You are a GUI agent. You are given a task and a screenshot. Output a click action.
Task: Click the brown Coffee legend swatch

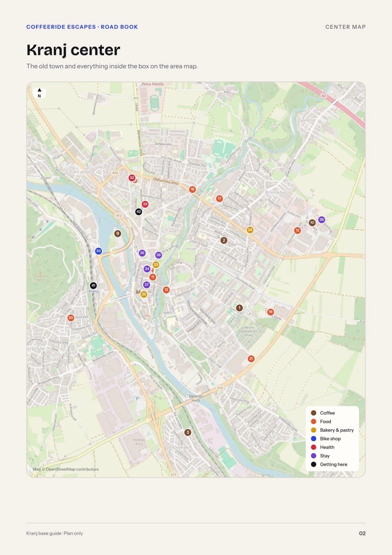[314, 413]
